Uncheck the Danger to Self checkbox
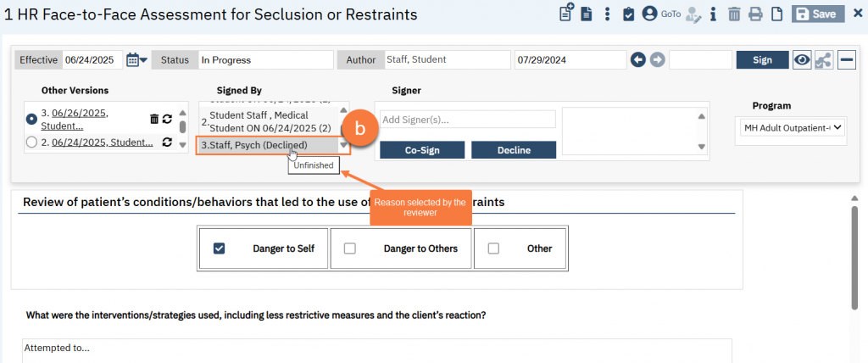Image resolution: width=868 pixels, height=363 pixels. coord(219,249)
